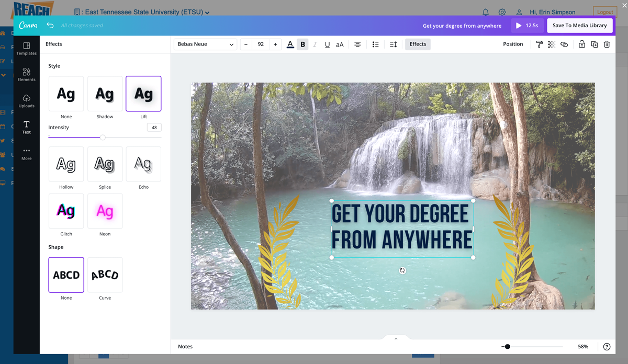The image size is (628, 364).
Task: Open the transparency checkerboard icon
Action: click(x=552, y=44)
